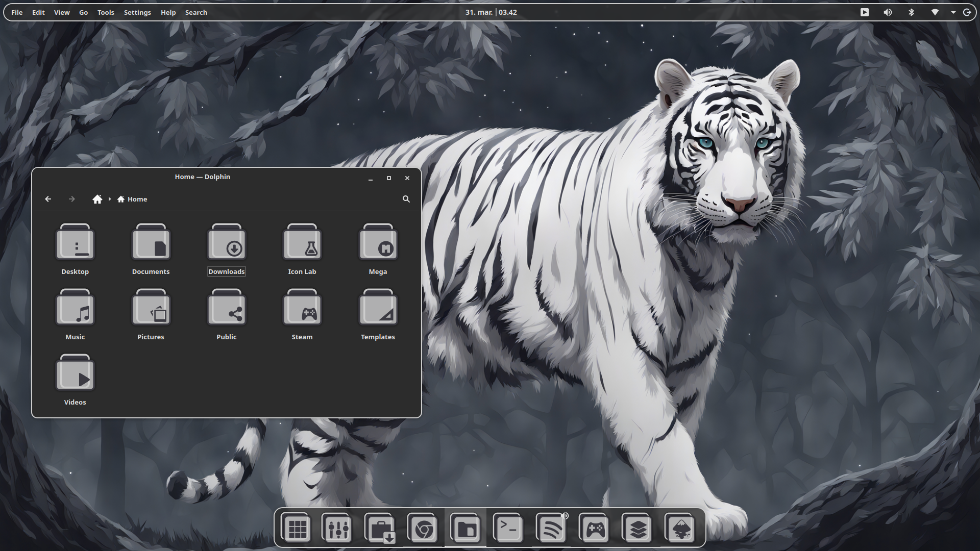Open the Mega folder icon
The image size is (980, 551).
click(378, 242)
